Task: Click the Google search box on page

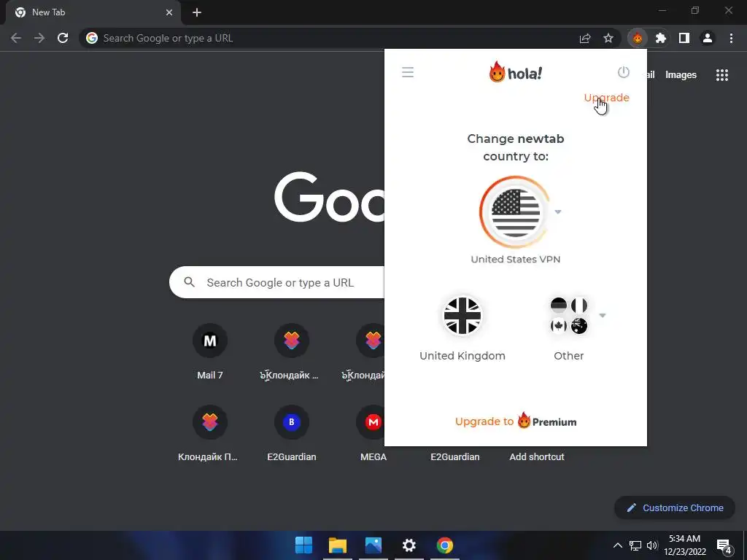Action: click(277, 282)
